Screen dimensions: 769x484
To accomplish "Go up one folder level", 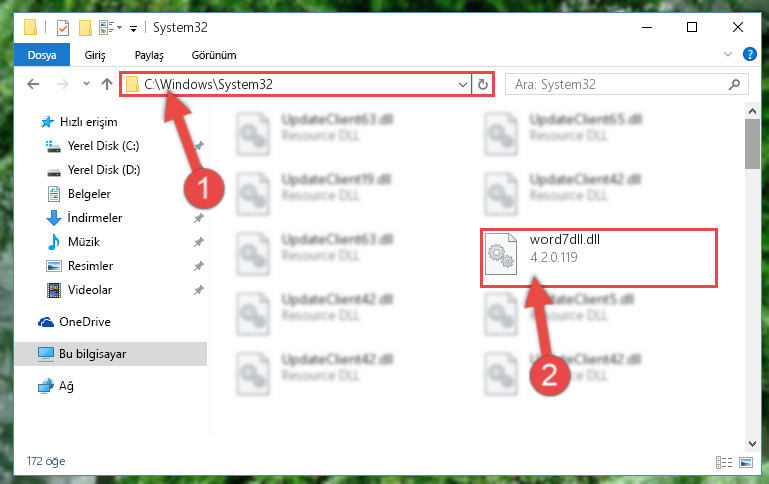I will click(x=106, y=84).
